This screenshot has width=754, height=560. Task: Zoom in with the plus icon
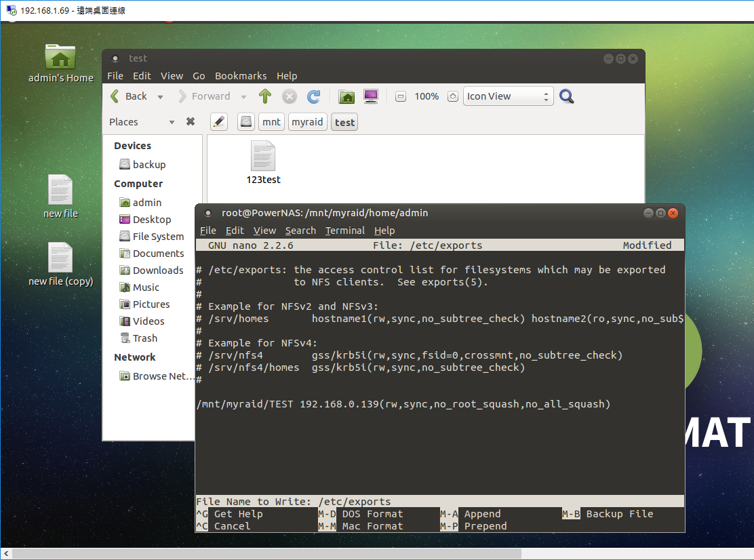452,97
